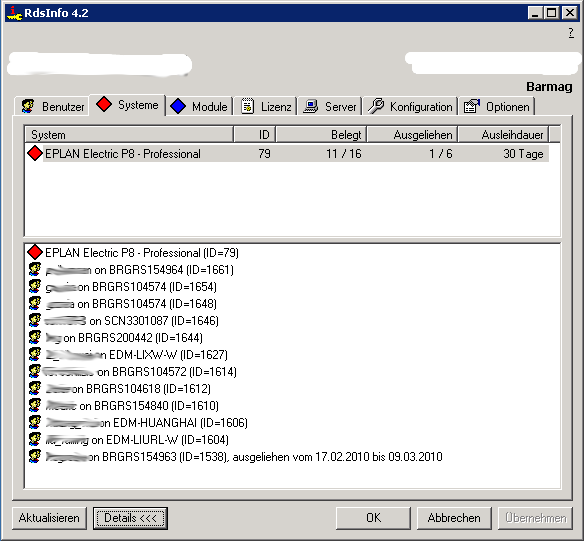Sort by the System column header

tap(129, 134)
